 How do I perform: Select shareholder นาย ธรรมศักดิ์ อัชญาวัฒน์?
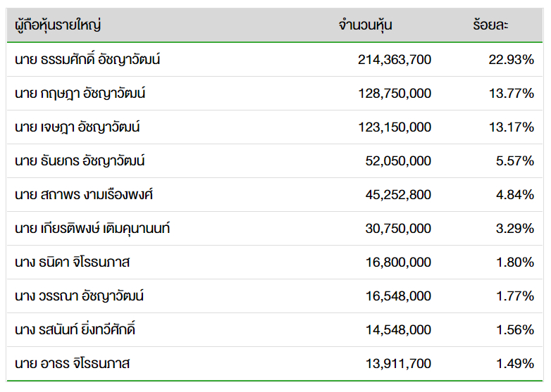coord(87,59)
